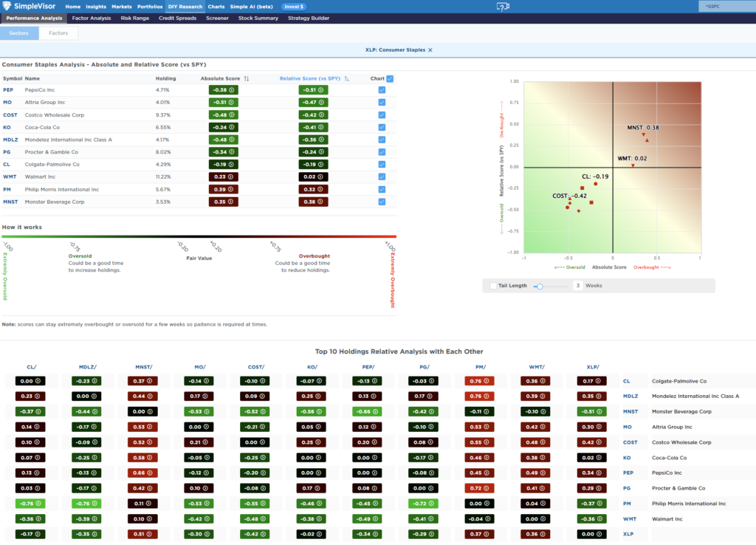
Task: Click the score icon on Walmart's 0.02 badge
Action: (320, 177)
